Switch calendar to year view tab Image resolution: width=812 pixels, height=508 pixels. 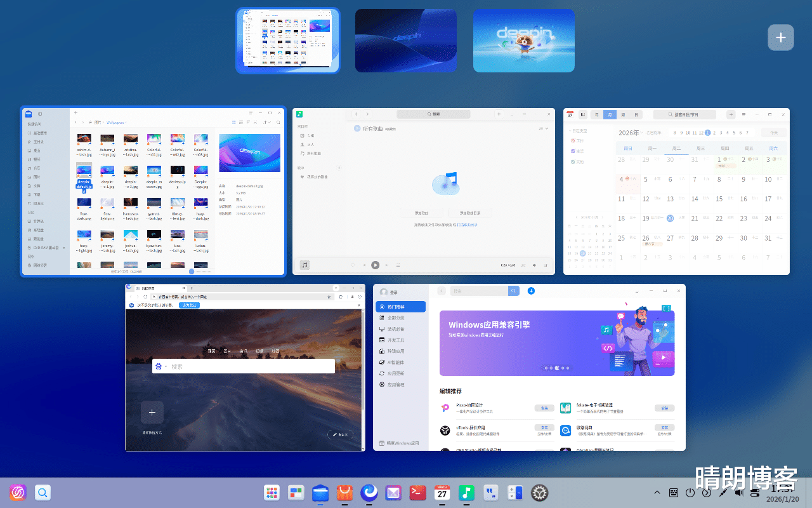(x=596, y=114)
